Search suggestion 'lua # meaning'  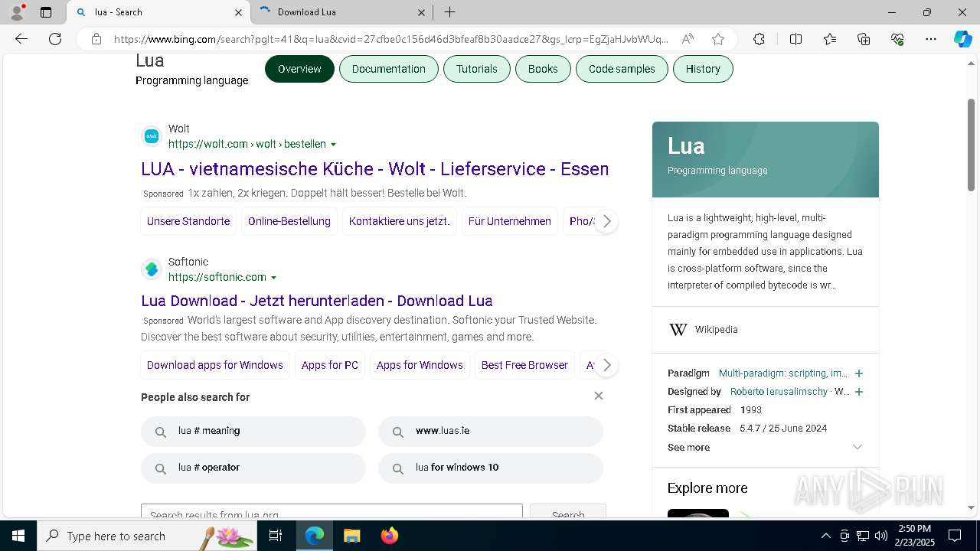point(253,432)
